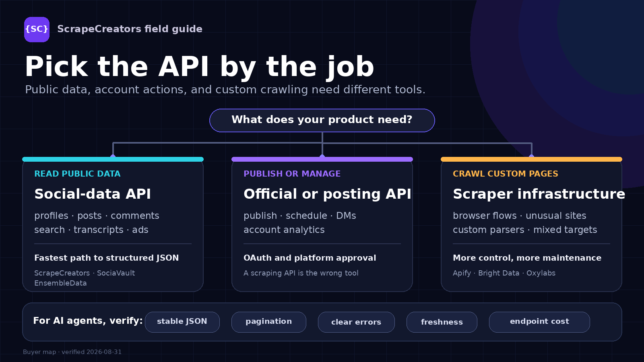Click the purple bar above posting API card

pyautogui.click(x=322, y=159)
